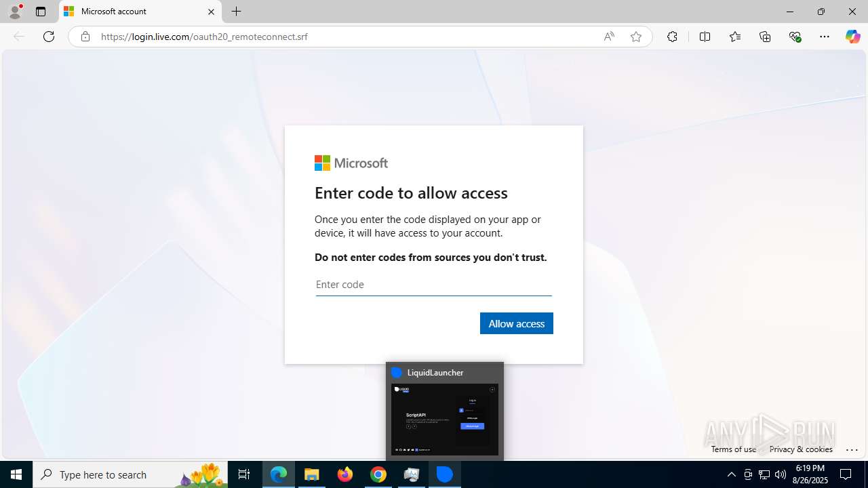Switch to Microsoft Edge taskbar icon

279,474
